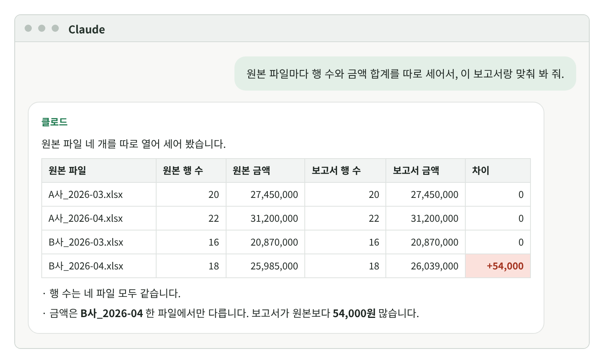The image size is (604, 364).
Task: Click the highlighted +54,000 difference cell
Action: coord(498,266)
